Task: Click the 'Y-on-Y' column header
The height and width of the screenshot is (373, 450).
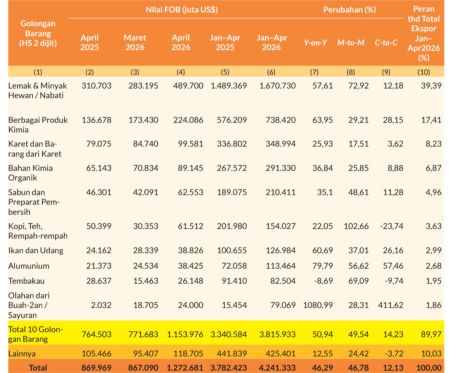Action: 315,43
